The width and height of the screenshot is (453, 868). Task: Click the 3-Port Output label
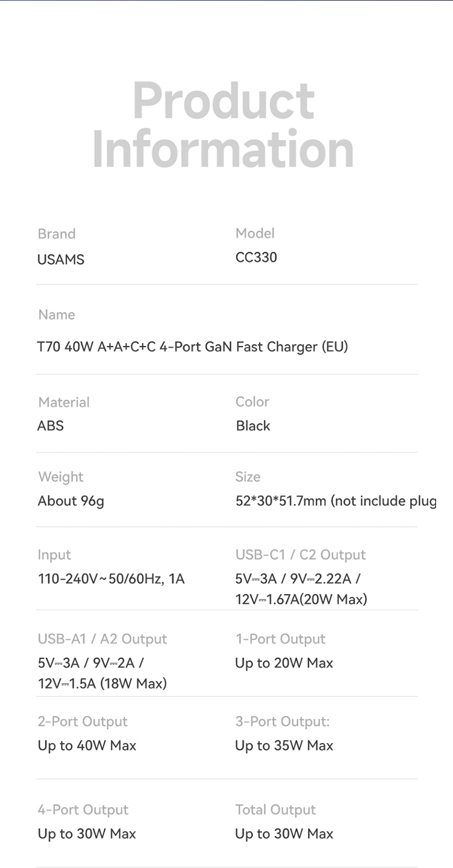click(283, 721)
